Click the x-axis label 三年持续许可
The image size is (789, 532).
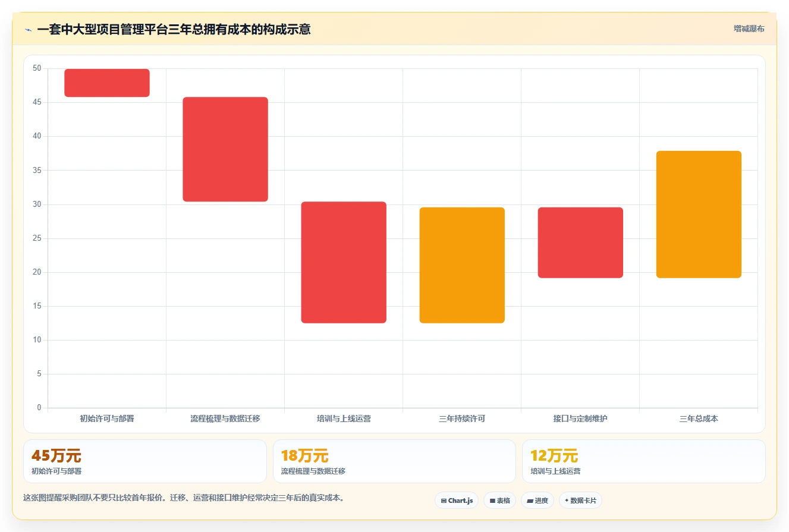coord(462,418)
